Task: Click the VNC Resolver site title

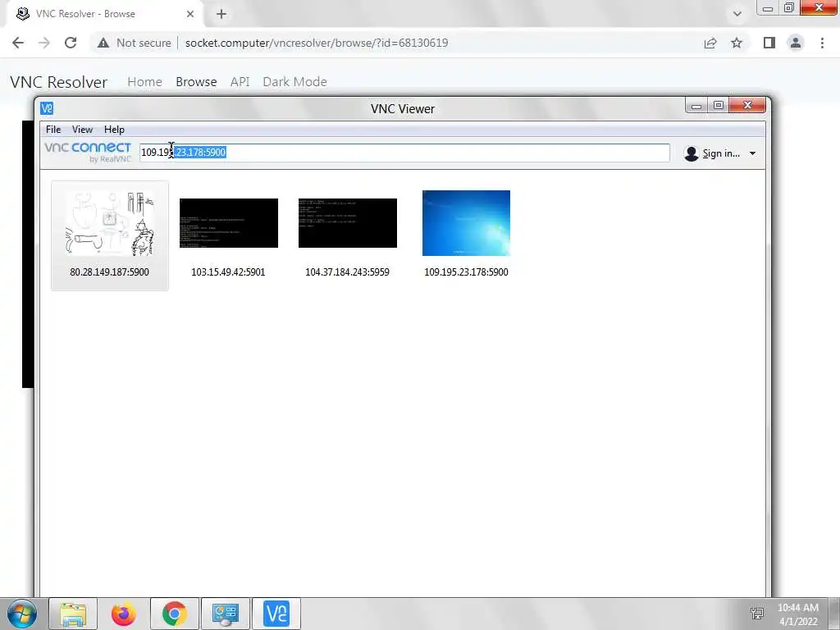Action: 59,82
